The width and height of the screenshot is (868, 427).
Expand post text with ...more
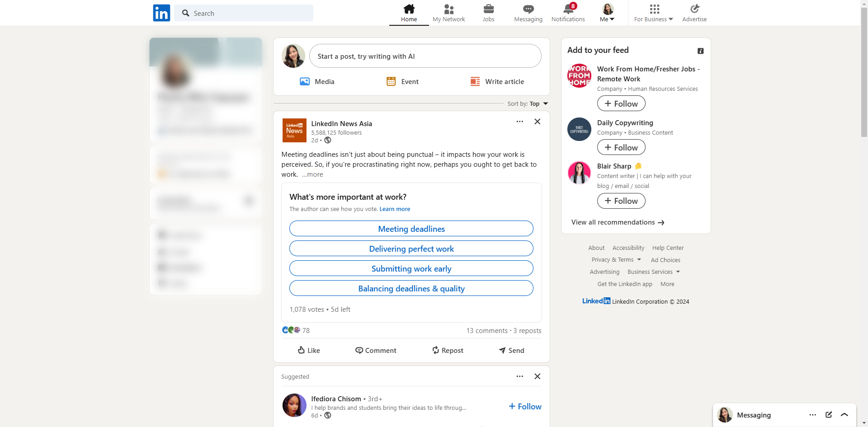coord(312,174)
